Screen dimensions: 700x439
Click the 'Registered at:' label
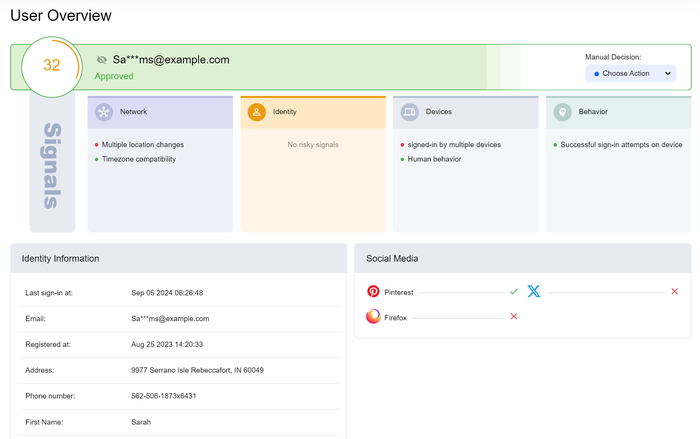[48, 345]
